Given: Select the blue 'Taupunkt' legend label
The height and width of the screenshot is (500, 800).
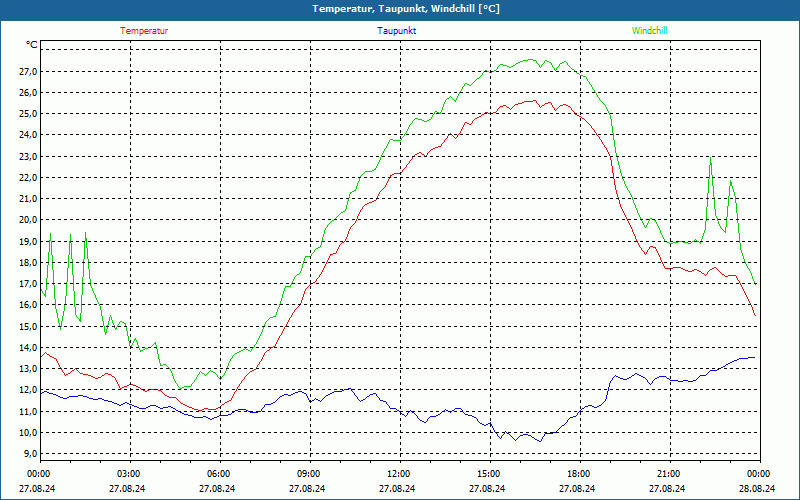Looking at the screenshot, I should click(396, 31).
